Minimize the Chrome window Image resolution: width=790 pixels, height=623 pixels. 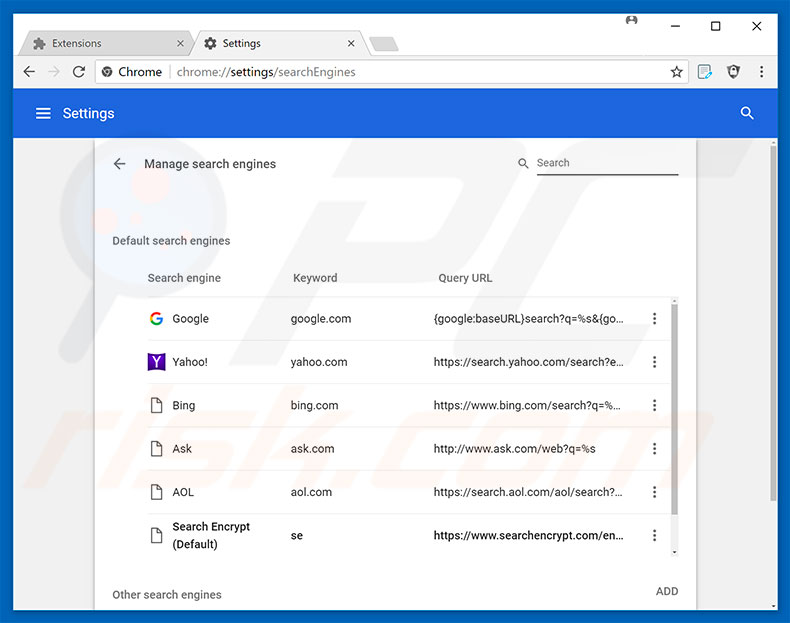675,26
